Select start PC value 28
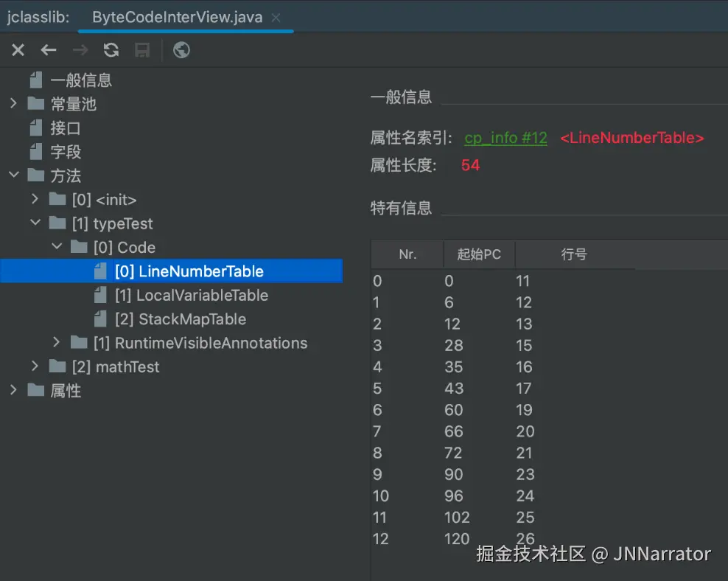Screen dimensions: 728x581 coord(454,346)
